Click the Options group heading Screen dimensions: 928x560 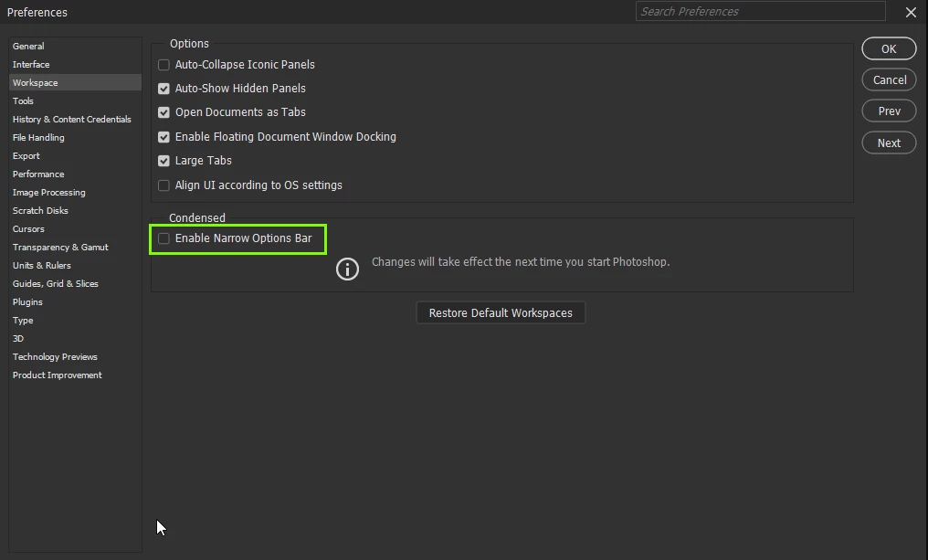(x=189, y=44)
